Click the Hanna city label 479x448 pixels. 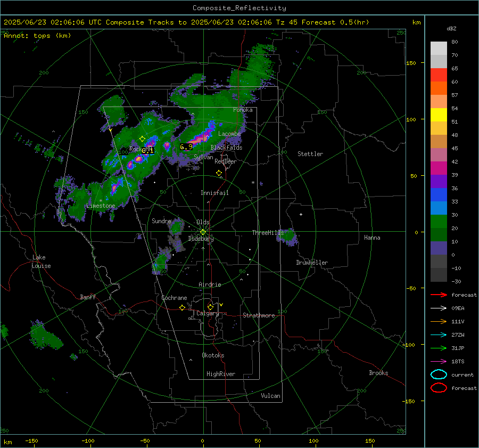(372, 238)
